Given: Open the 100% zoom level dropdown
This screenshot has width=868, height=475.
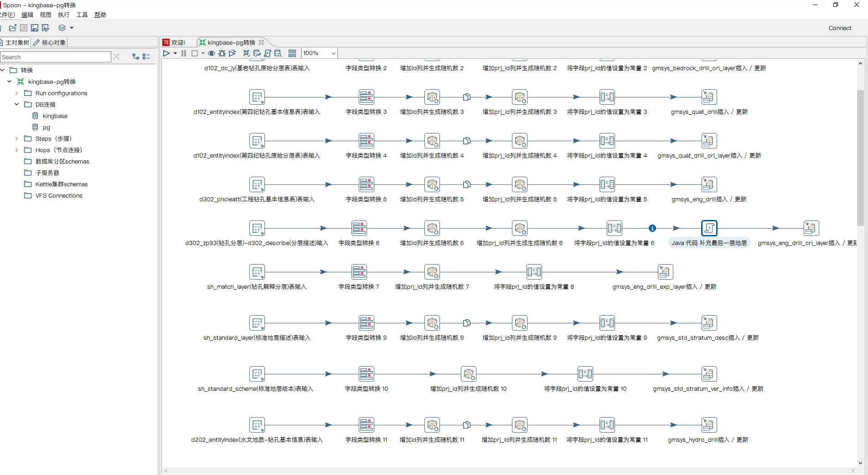Looking at the screenshot, I should coord(333,53).
